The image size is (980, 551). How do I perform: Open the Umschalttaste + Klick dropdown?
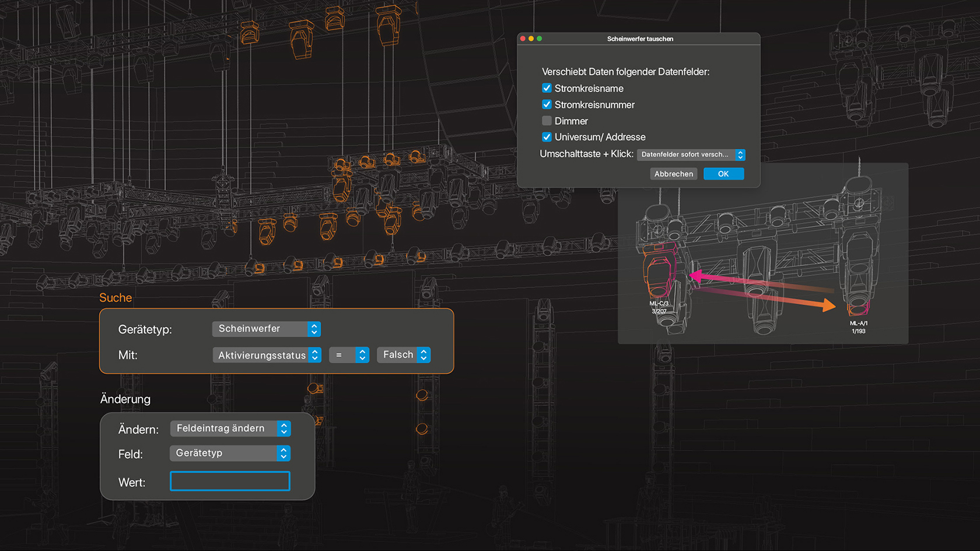click(x=691, y=155)
